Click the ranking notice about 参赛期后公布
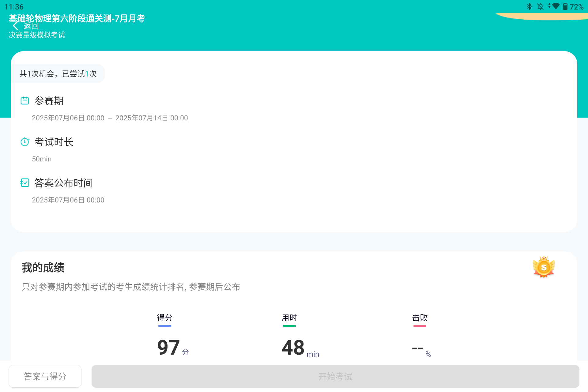 point(131,287)
